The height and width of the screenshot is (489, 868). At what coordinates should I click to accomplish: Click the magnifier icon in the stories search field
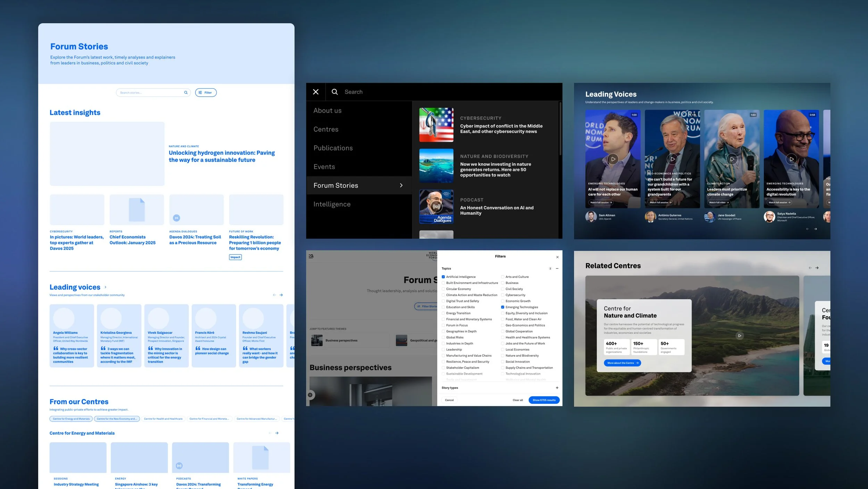(x=186, y=92)
